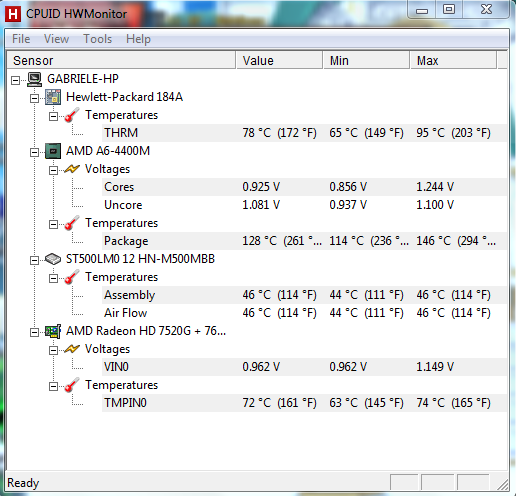Click the Value column header
This screenshot has width=516, height=496.
coord(279,60)
